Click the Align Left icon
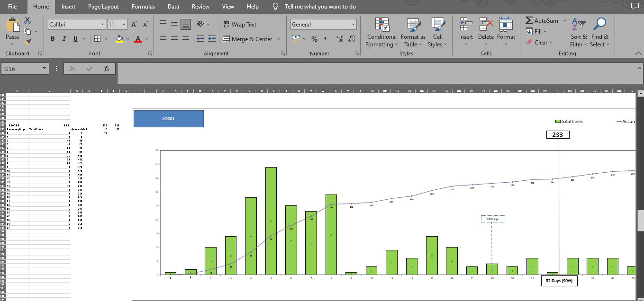This screenshot has height=301, width=644. (x=163, y=39)
